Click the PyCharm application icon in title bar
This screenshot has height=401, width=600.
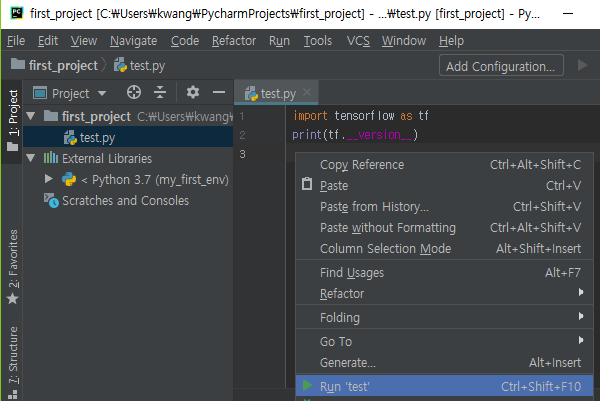pos(17,13)
